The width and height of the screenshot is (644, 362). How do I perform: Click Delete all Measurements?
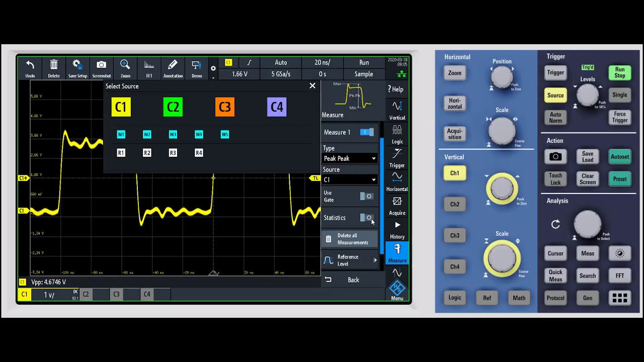pos(350,239)
